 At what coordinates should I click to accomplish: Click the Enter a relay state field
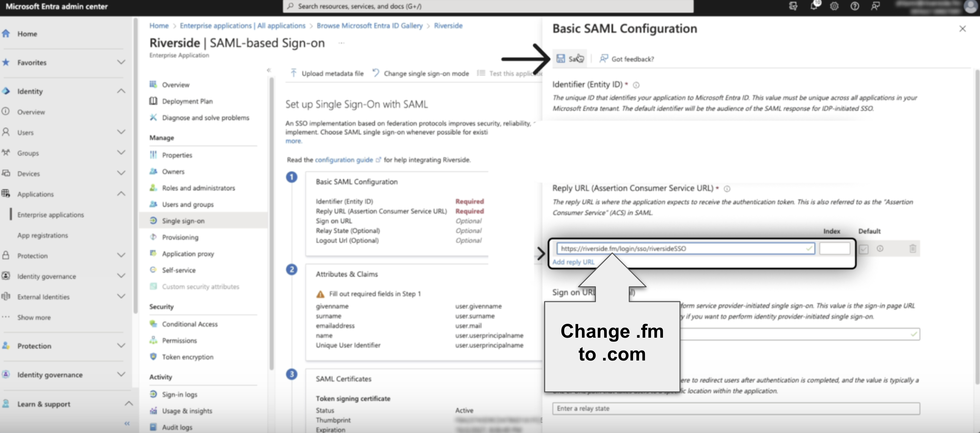[x=736, y=408]
